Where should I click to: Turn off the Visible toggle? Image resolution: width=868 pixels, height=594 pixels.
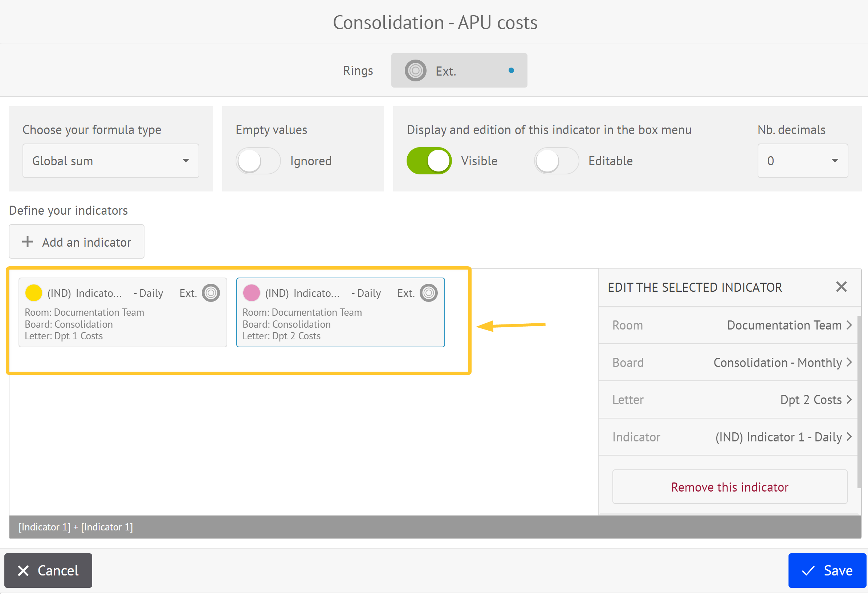429,161
